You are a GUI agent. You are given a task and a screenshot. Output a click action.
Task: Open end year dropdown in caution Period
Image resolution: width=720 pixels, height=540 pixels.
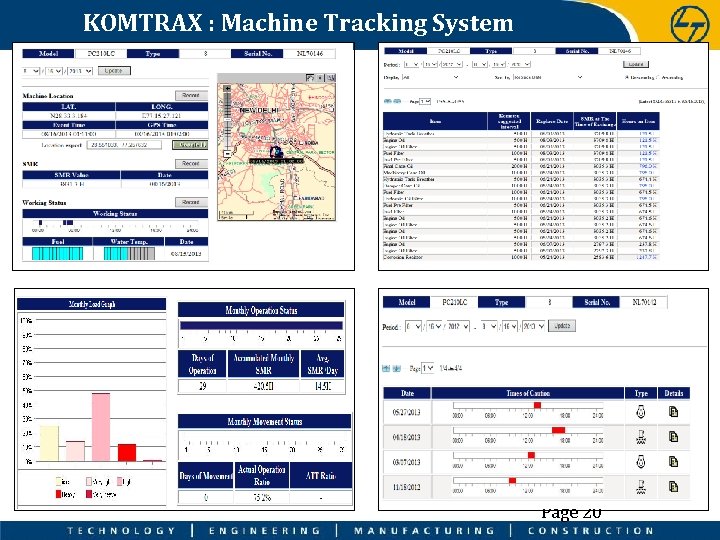click(x=533, y=326)
